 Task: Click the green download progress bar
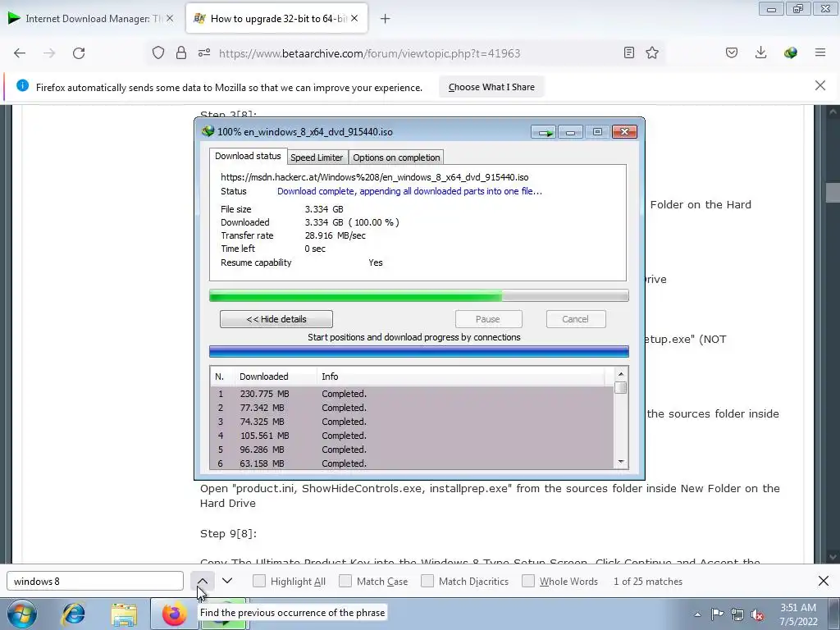coord(419,295)
